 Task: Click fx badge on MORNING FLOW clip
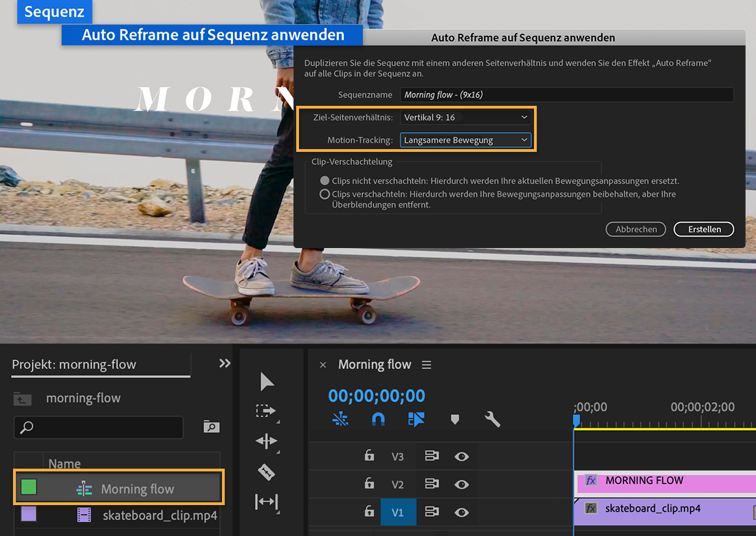coord(590,480)
